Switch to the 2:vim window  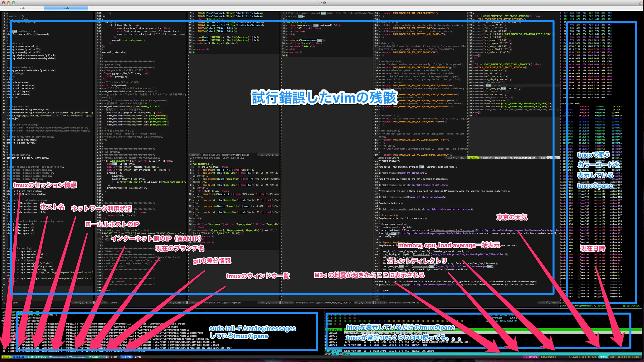(138, 357)
